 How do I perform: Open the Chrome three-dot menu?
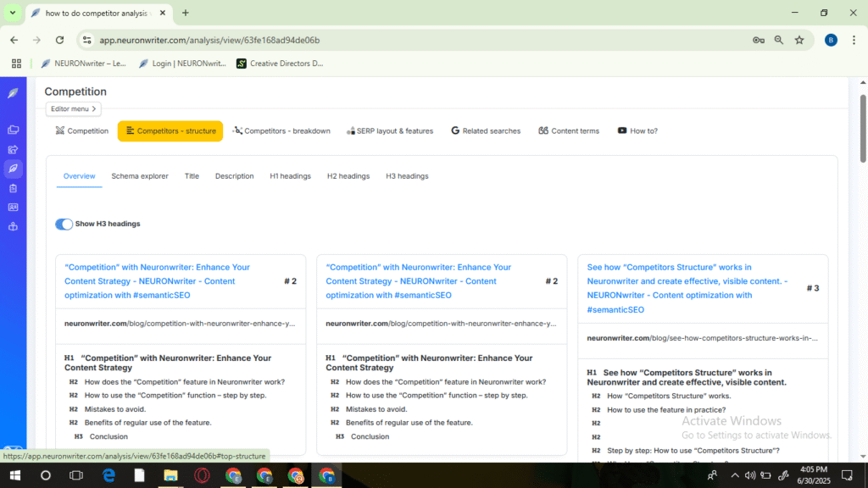coord(854,40)
